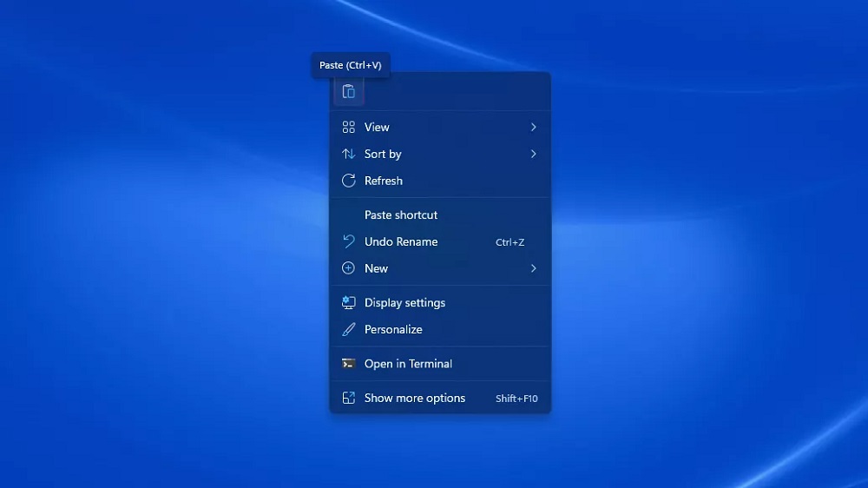868x488 pixels.
Task: Open the Display settings text entry
Action: tap(404, 303)
